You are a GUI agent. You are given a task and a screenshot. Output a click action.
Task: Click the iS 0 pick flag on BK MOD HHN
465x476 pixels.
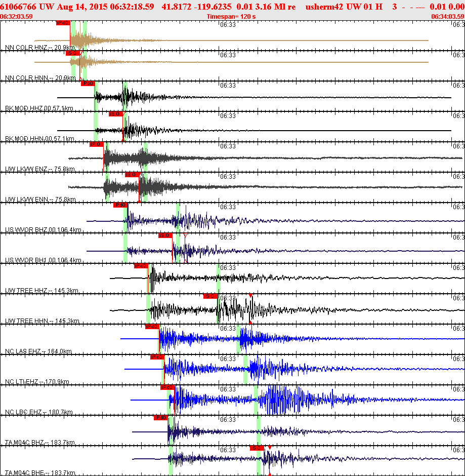116,114
